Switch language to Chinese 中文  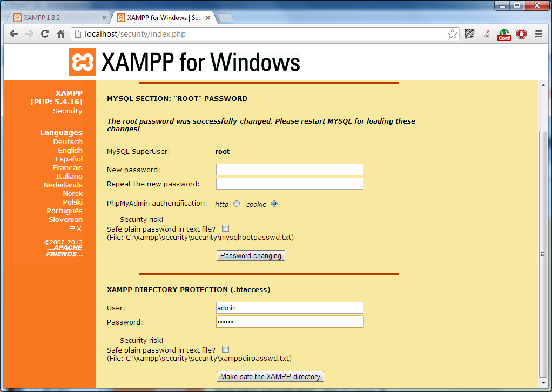[76, 228]
